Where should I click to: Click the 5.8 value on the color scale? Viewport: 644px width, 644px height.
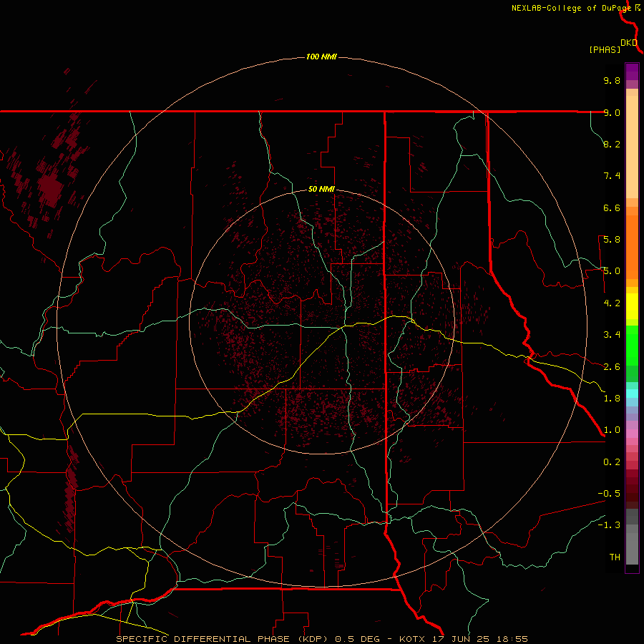click(x=612, y=240)
